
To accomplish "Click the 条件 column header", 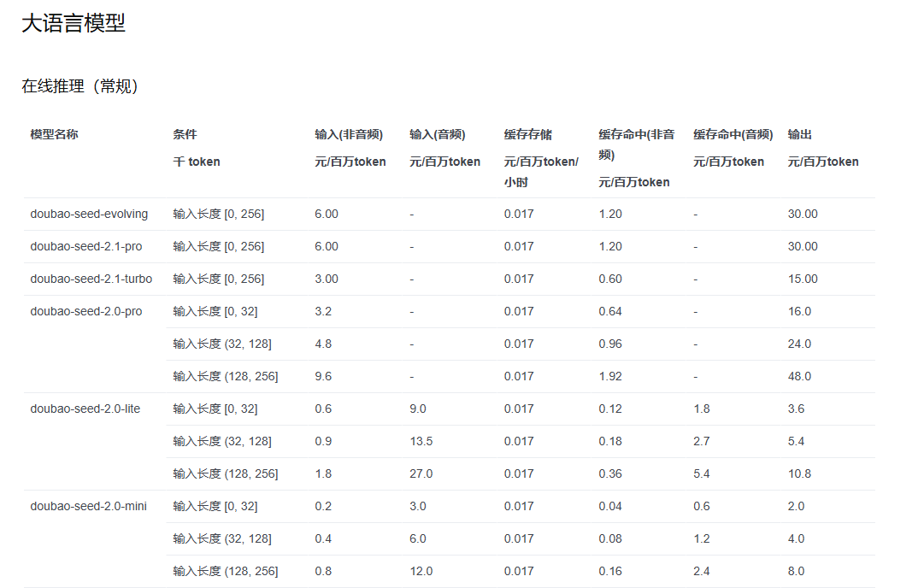I will click(x=185, y=134).
